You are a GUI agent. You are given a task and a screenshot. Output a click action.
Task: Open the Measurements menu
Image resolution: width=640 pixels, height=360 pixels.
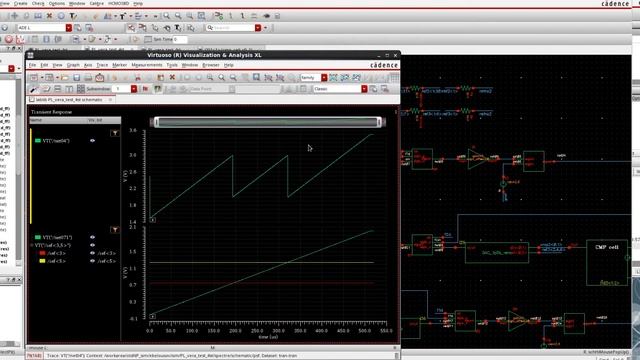[x=147, y=65]
